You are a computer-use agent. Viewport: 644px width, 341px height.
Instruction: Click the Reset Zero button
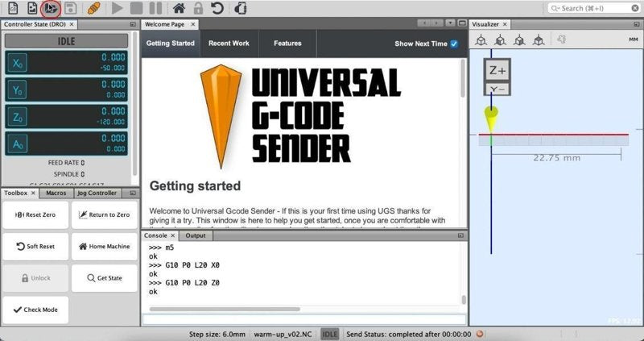click(35, 214)
